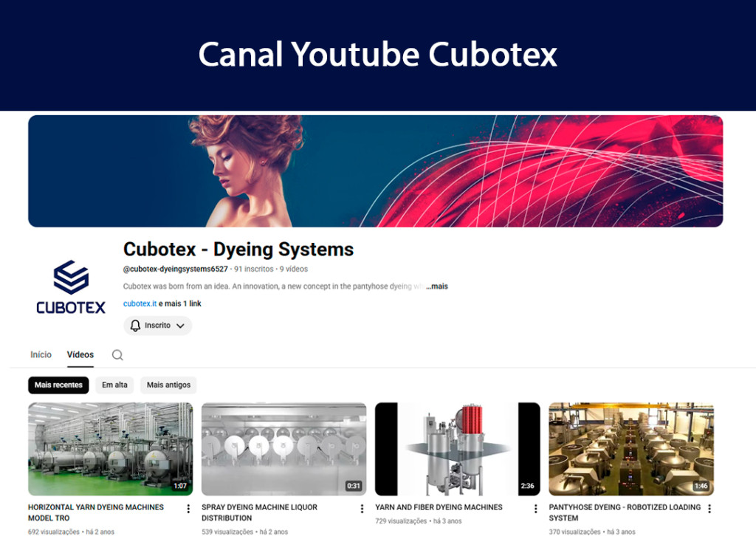Screen dimensions: 756x536
Task: Open Spray Dyeing Machine Liquor Distribution thumbnail
Action: (x=283, y=449)
